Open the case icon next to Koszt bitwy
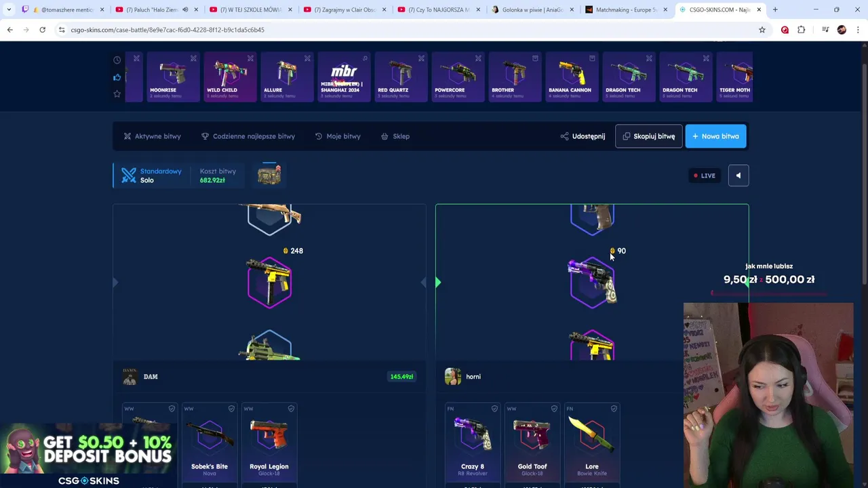The height and width of the screenshot is (488, 868). (269, 175)
